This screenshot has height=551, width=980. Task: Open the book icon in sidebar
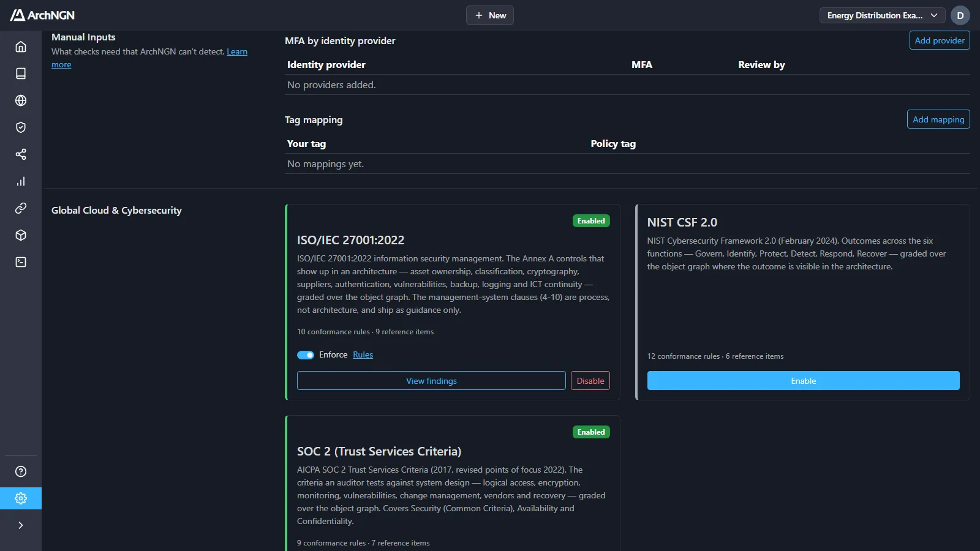pyautogui.click(x=21, y=73)
